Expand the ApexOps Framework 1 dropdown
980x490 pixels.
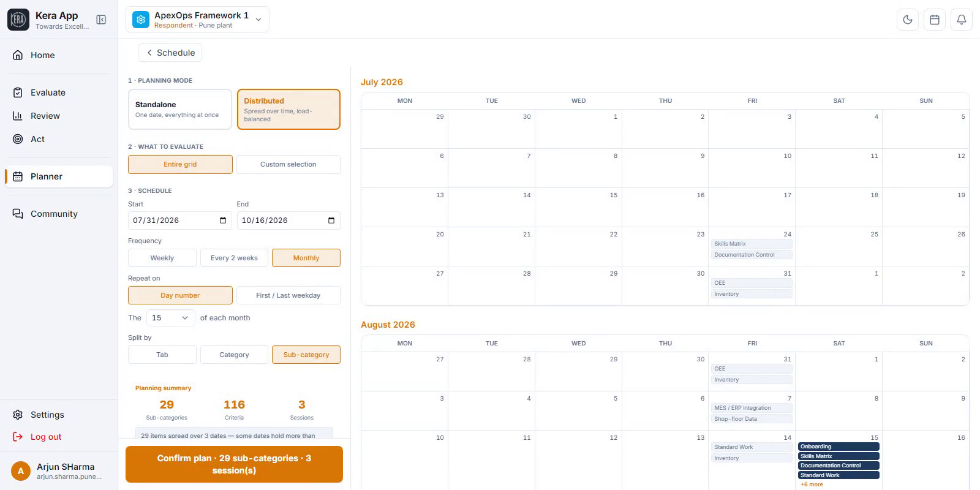pos(258,20)
